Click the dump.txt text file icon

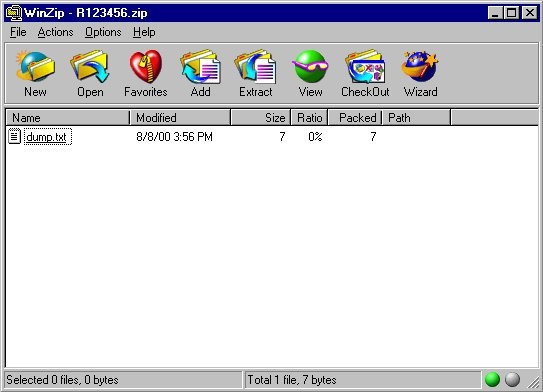click(x=15, y=136)
